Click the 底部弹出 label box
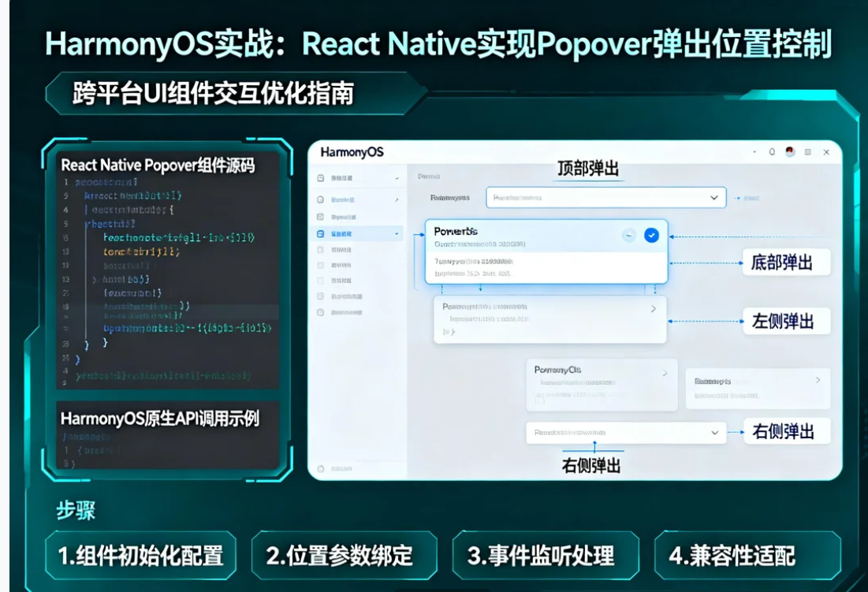 [x=786, y=262]
